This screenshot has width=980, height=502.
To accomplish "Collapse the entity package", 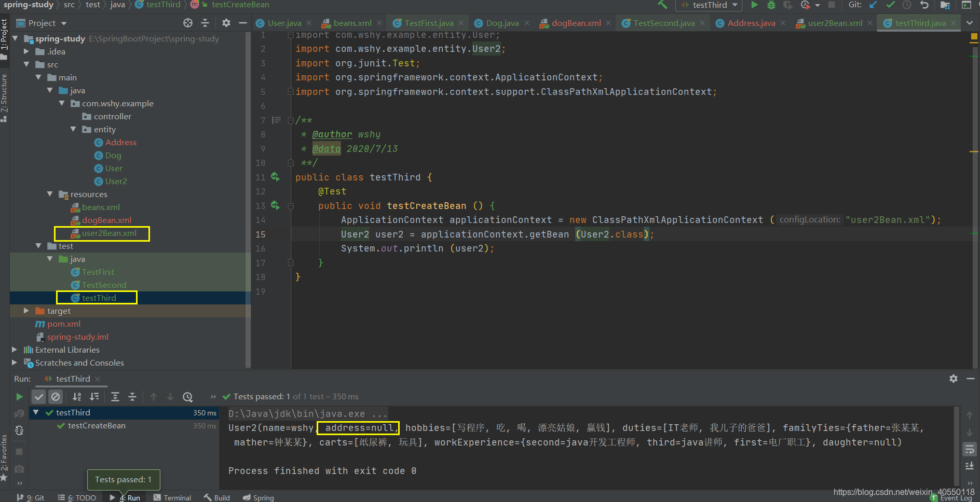I will 73,129.
